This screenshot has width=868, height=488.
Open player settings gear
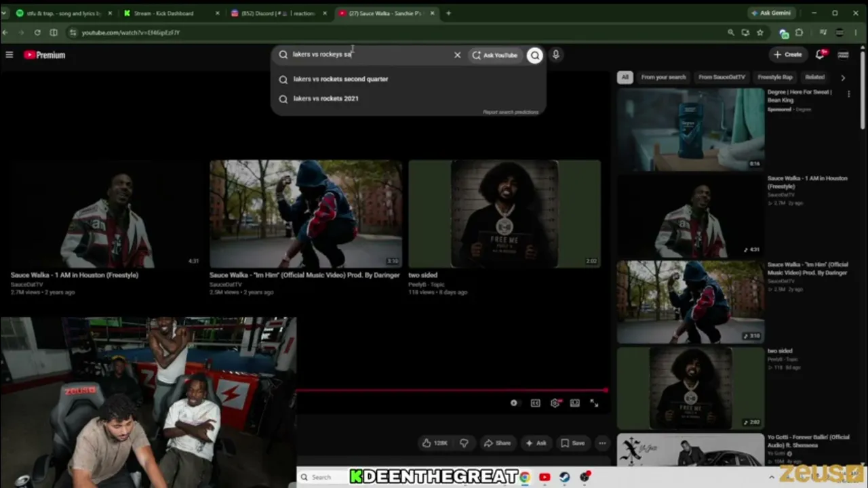coord(555,403)
